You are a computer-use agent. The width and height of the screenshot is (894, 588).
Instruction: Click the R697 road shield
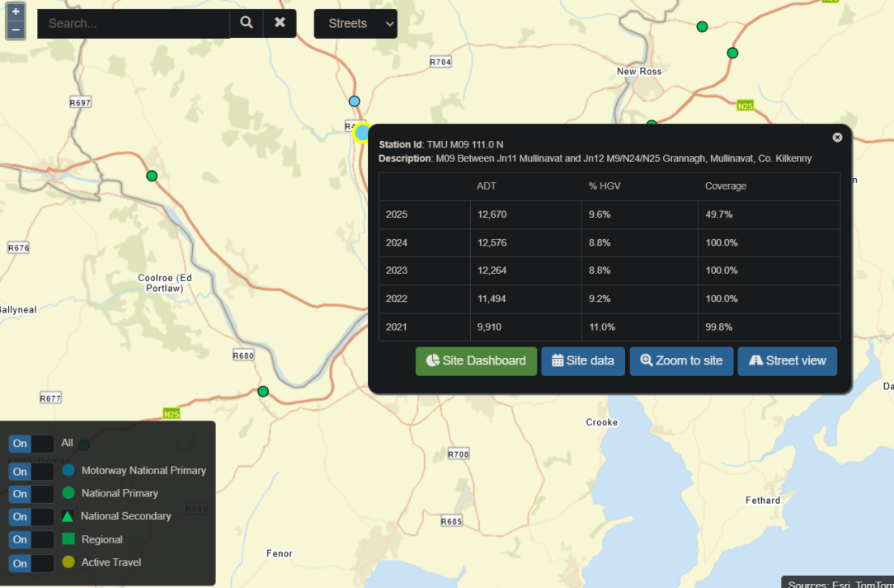(x=80, y=102)
